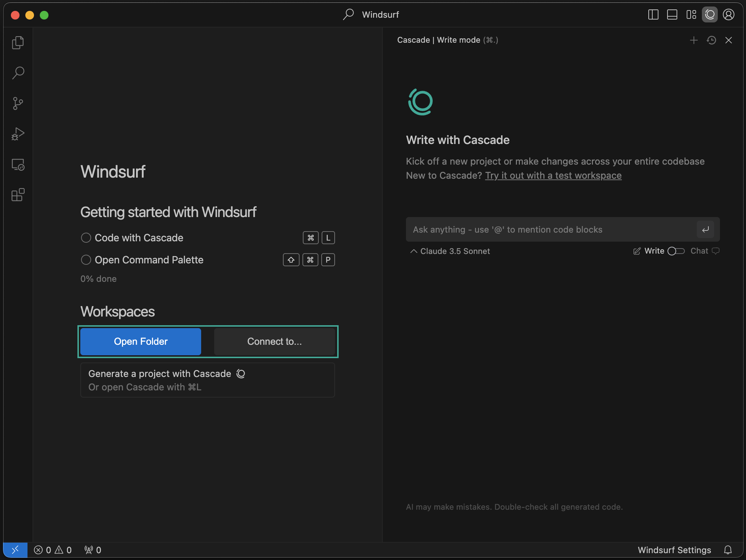
Task: Select the Code with Cascade radio circle
Action: point(86,238)
